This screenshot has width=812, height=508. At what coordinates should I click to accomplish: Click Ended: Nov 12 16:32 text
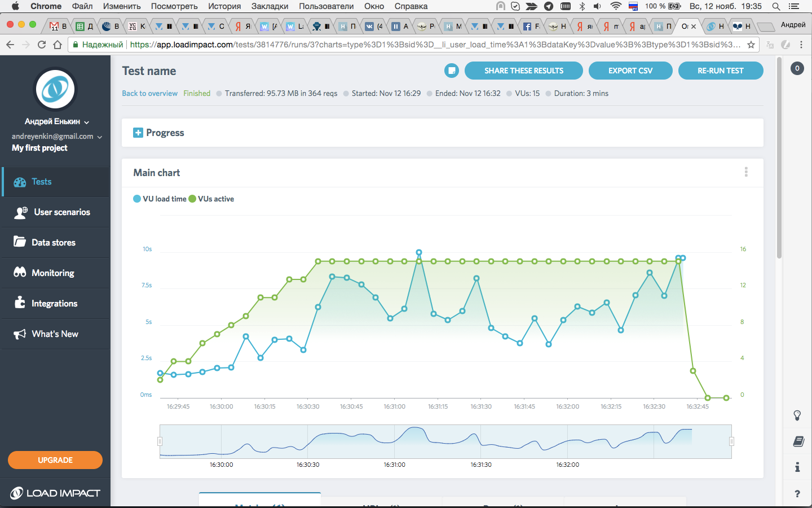tap(468, 93)
